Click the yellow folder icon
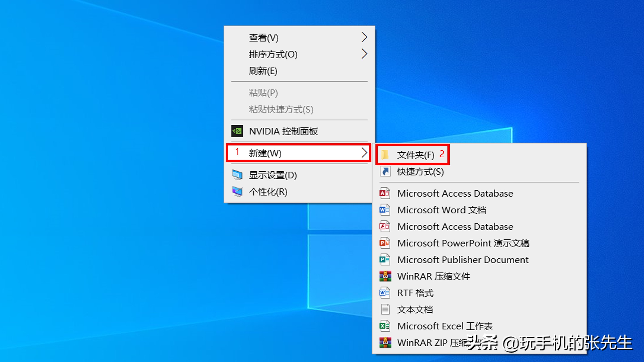 click(x=385, y=155)
